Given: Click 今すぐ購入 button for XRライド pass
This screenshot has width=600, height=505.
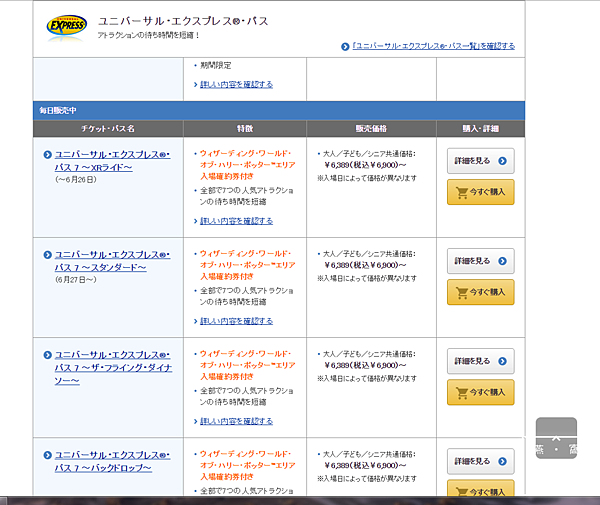Looking at the screenshot, I should coord(481,192).
